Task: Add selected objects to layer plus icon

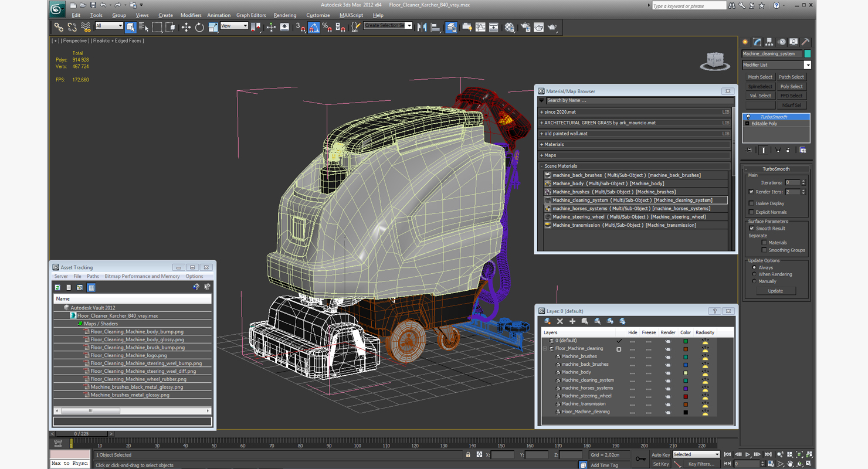Action: coord(572,321)
